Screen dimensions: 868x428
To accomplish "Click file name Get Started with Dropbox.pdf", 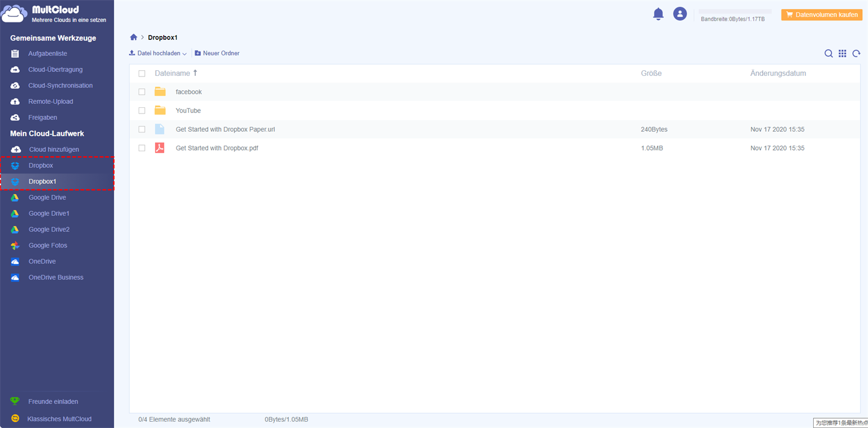I will coord(217,148).
